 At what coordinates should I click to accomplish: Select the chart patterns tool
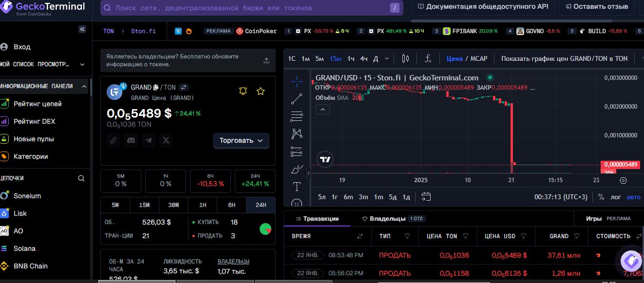pyautogui.click(x=297, y=134)
